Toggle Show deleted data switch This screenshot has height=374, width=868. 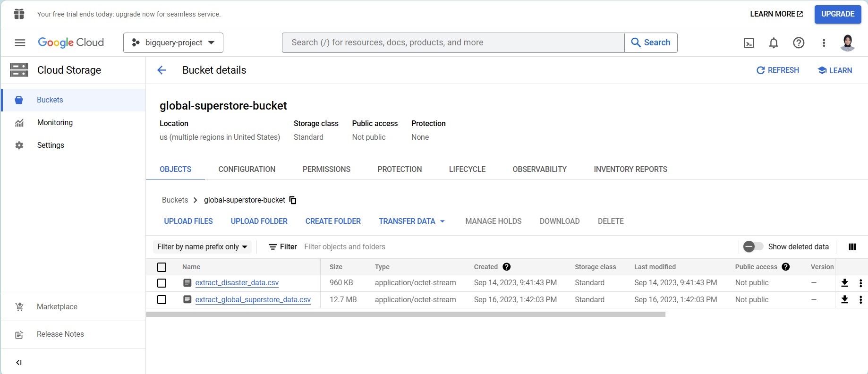pyautogui.click(x=753, y=246)
